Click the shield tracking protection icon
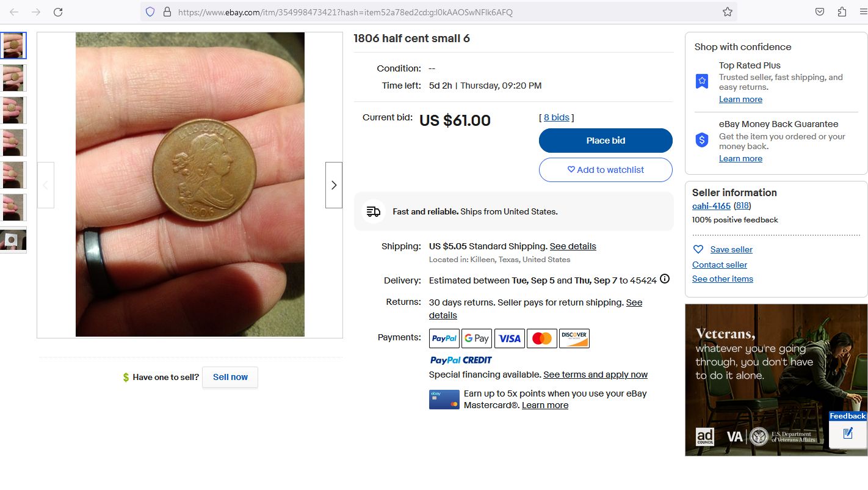This screenshot has height=490, width=868. click(150, 12)
